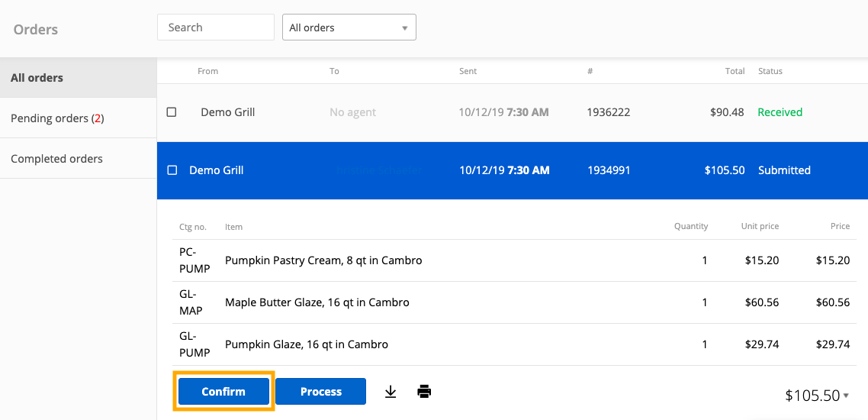Click Maple Butter Glaze item name

317,302
